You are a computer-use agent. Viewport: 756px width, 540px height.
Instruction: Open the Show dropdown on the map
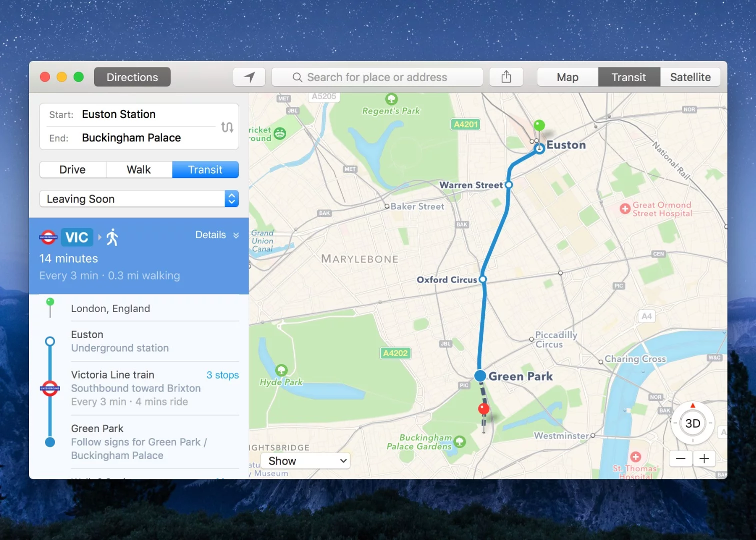[x=305, y=460]
